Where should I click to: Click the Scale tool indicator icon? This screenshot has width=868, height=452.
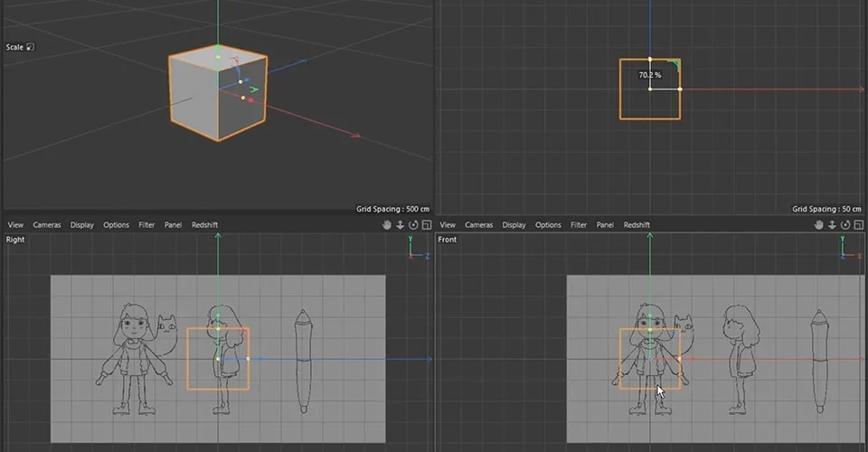click(31, 47)
